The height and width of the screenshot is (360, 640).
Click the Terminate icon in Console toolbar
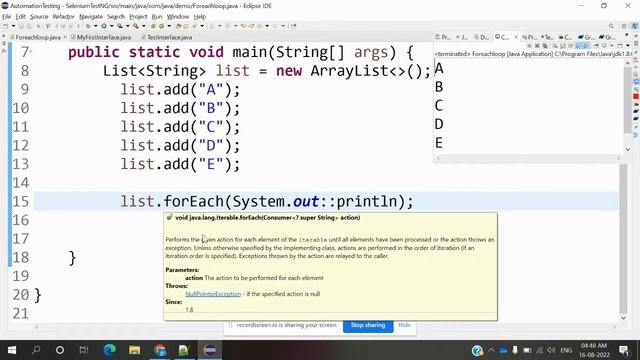point(530,45)
